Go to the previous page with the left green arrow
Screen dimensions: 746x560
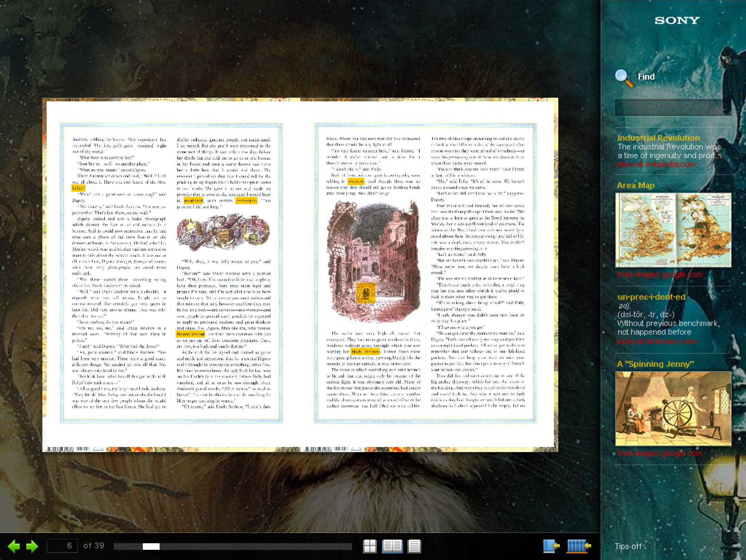(x=14, y=546)
